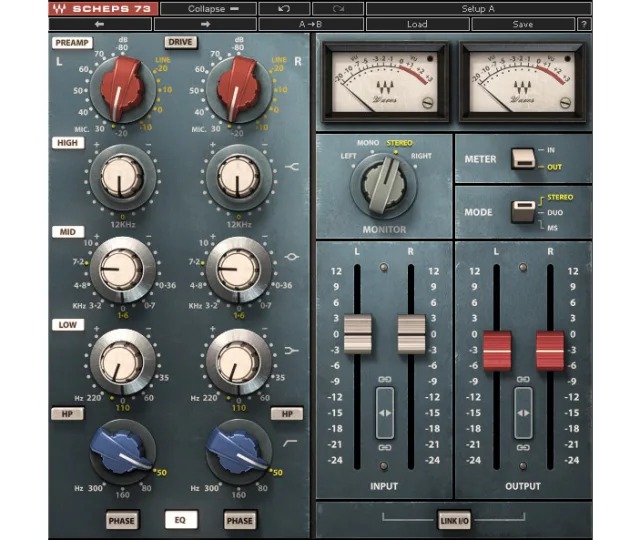640x540 pixels.
Task: Toggle the right channel PHASE button
Action: pyautogui.click(x=240, y=521)
